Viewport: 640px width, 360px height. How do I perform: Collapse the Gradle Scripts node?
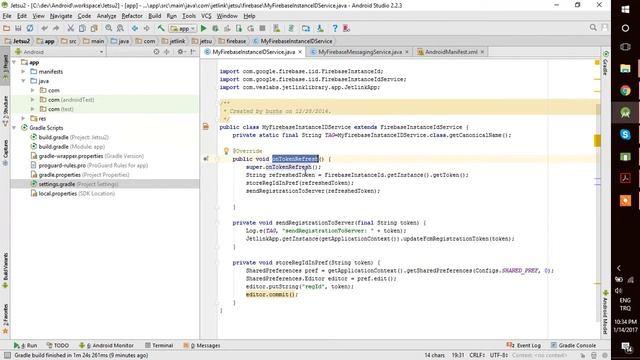tap(15, 128)
